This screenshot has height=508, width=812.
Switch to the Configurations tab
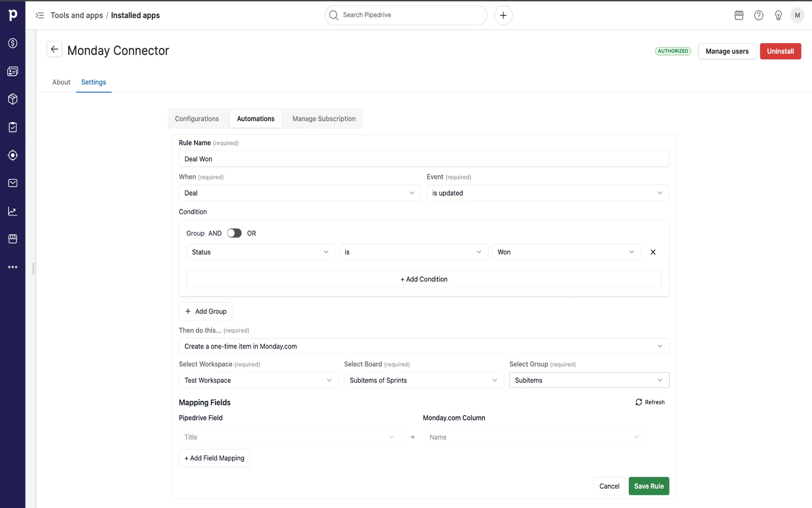(197, 119)
